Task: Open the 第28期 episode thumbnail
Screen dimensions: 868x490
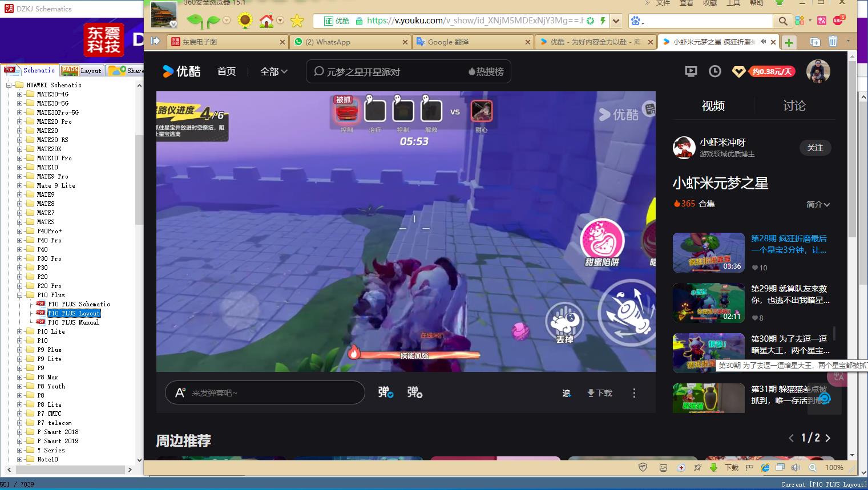Action: 709,253
